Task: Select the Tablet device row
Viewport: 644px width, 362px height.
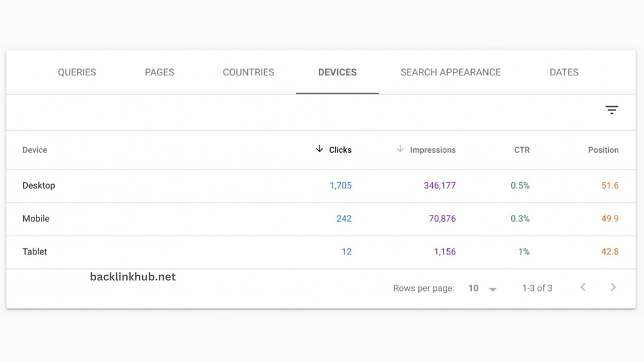Action: pos(35,252)
